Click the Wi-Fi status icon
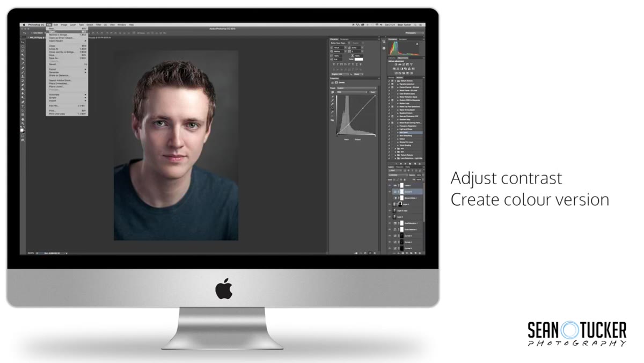 [377, 25]
